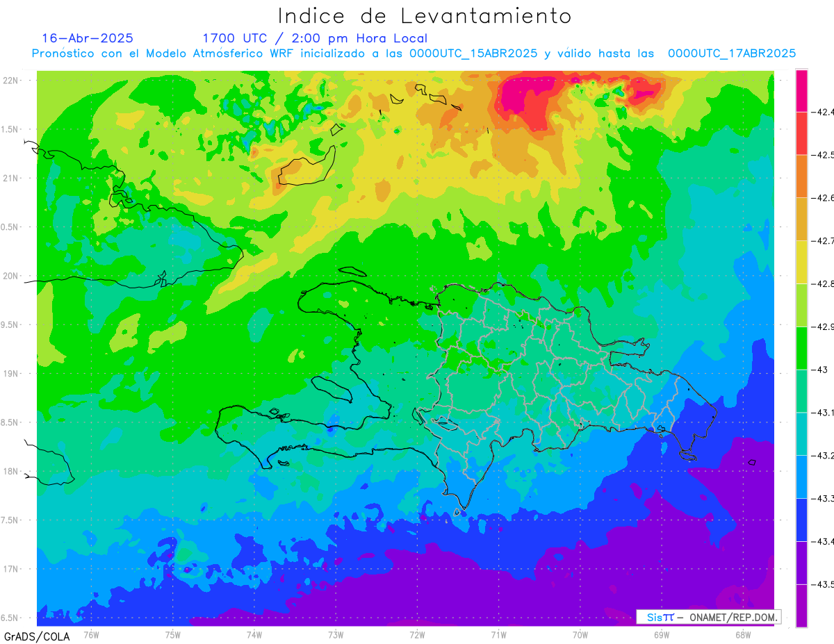Pick the blue swatch between -43.3 and -43.4
Viewport: 834px width, 644px height.
[x=801, y=520]
